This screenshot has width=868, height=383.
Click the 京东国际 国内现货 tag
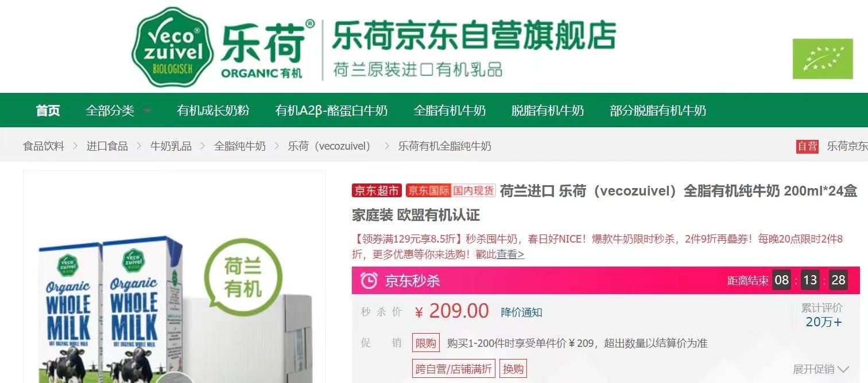451,190
